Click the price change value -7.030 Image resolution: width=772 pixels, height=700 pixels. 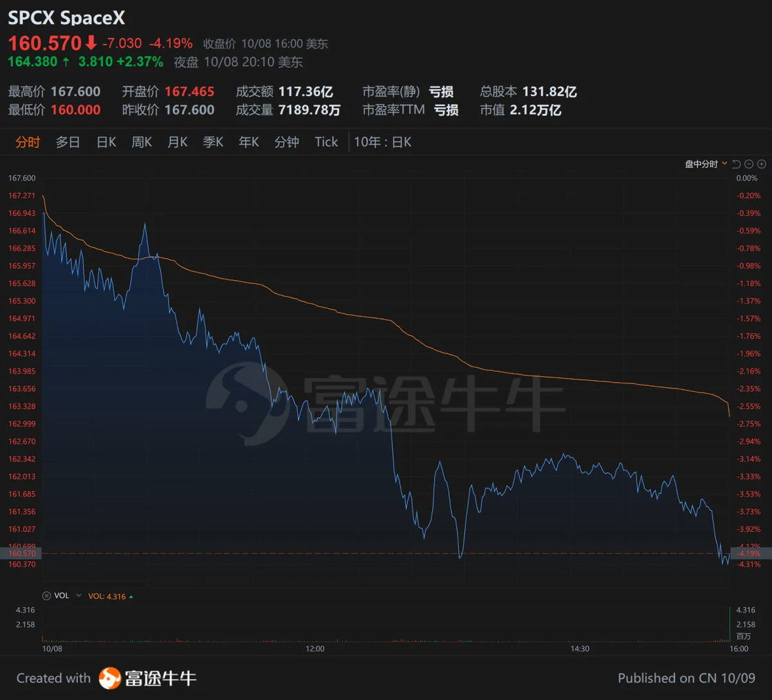coord(122,43)
